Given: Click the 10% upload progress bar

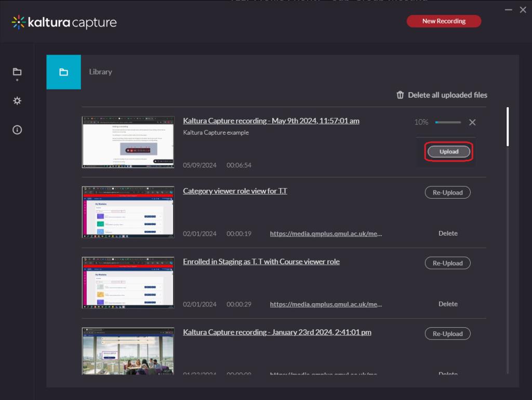Looking at the screenshot, I should pyautogui.click(x=447, y=122).
